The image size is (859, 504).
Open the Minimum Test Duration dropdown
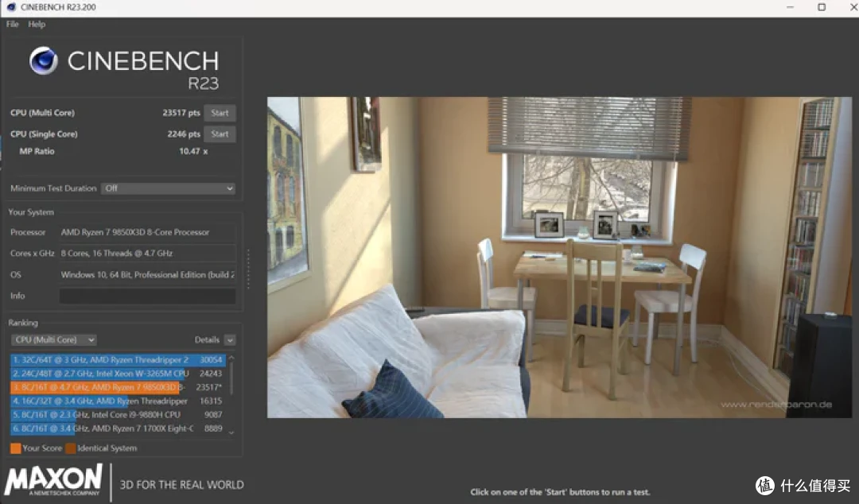click(168, 188)
